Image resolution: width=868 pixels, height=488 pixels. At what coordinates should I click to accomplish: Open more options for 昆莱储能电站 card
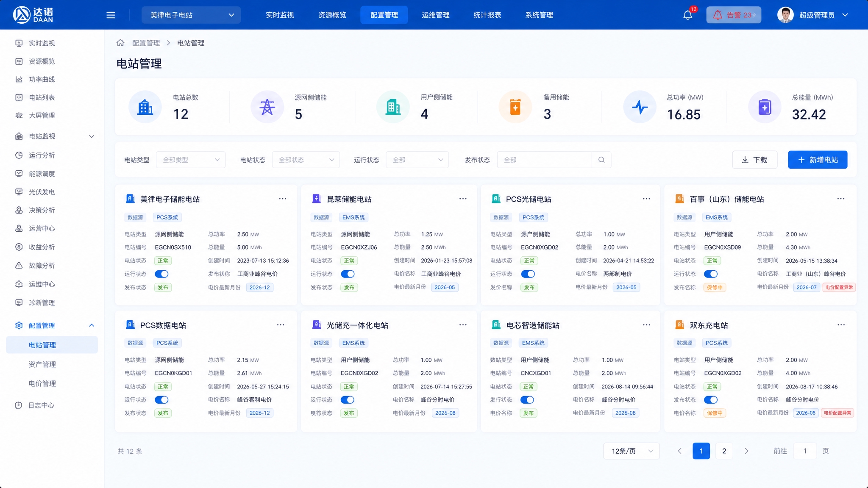(x=463, y=199)
